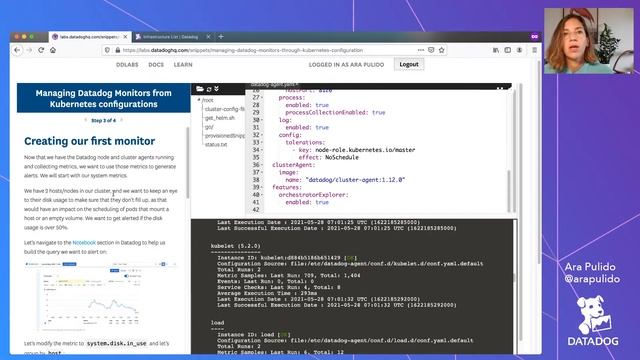Open the DDLABS navigation item
The width and height of the screenshot is (640, 360).
[127, 64]
